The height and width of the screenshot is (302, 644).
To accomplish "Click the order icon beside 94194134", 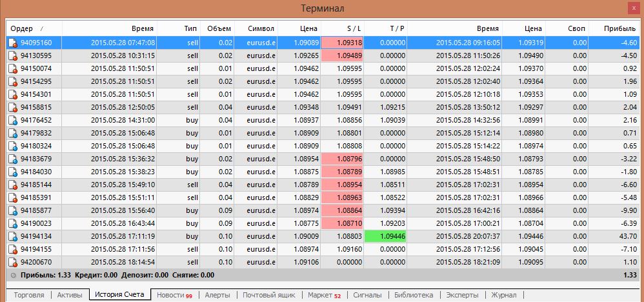I will pos(12,236).
